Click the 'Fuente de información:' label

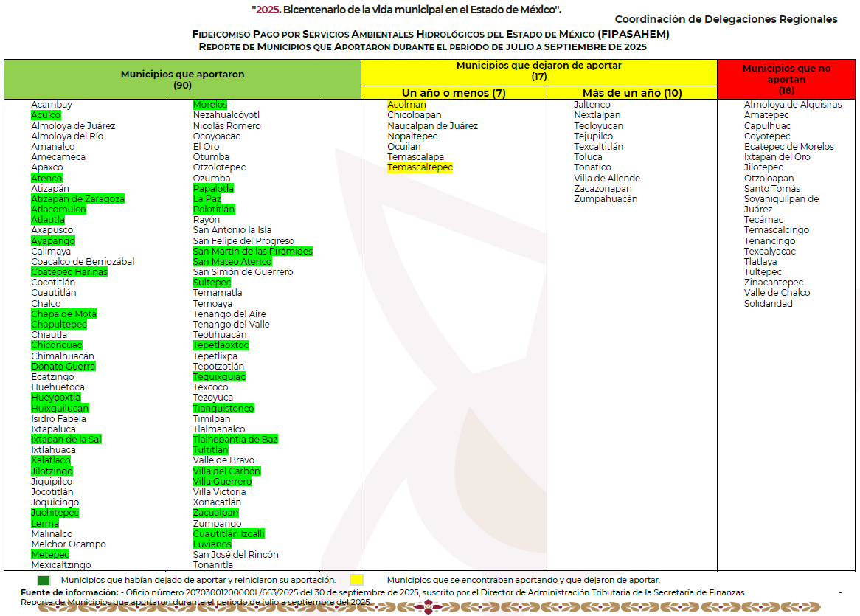pyautogui.click(x=69, y=592)
